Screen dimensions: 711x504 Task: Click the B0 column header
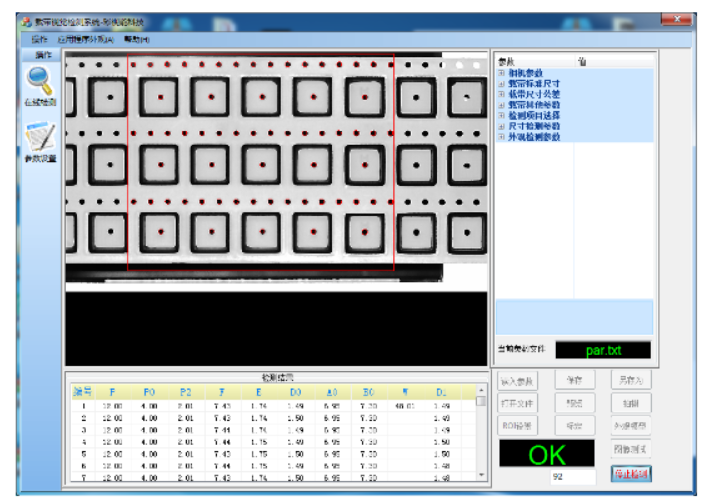click(x=368, y=392)
